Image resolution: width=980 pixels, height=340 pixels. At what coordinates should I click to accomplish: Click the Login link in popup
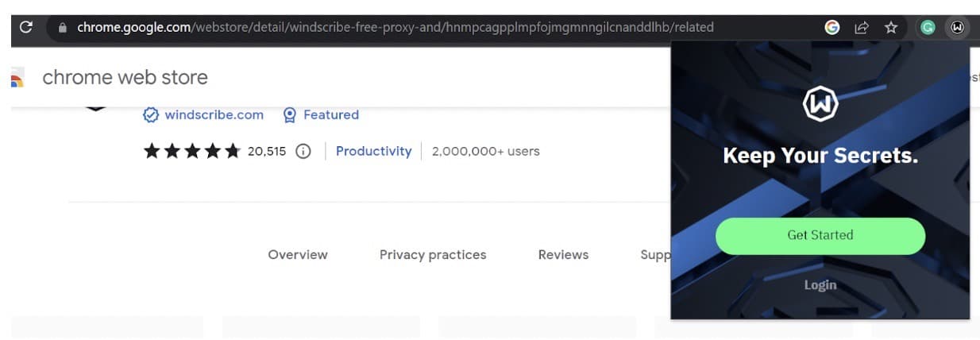click(820, 284)
